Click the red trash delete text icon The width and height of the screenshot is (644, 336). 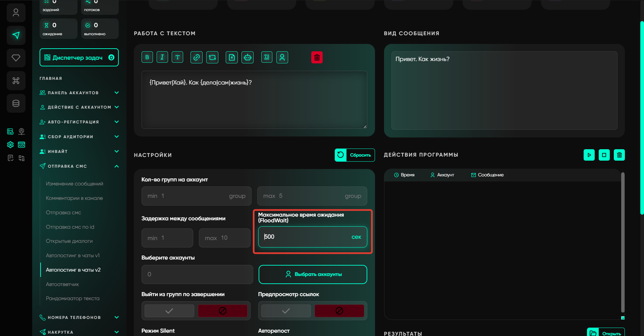[317, 58]
